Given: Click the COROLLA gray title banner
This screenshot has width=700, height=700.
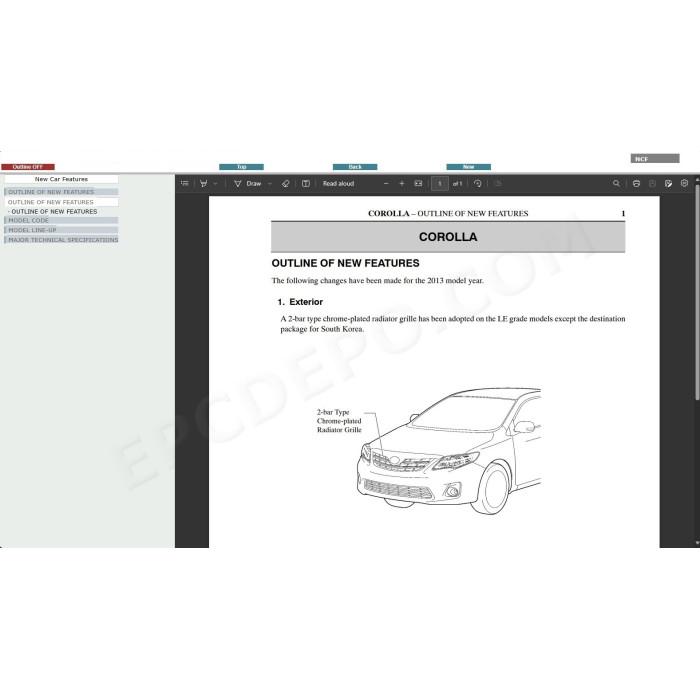Looking at the screenshot, I should tap(448, 237).
